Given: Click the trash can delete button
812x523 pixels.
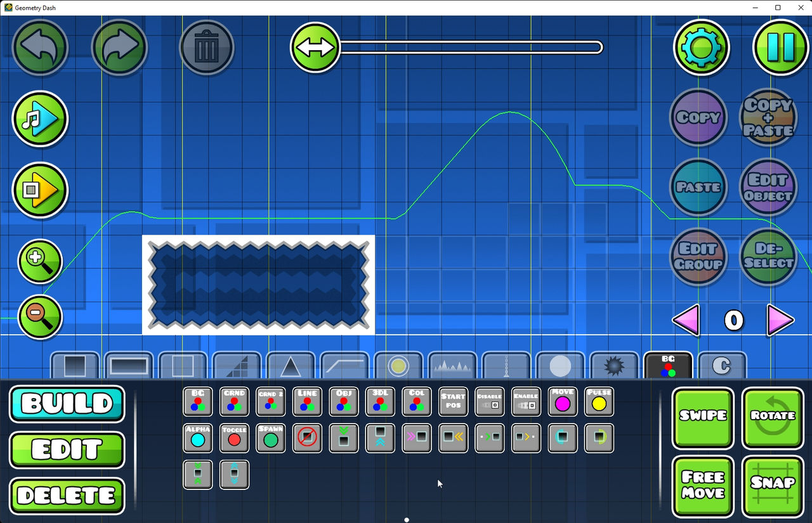Looking at the screenshot, I should click(x=207, y=48).
